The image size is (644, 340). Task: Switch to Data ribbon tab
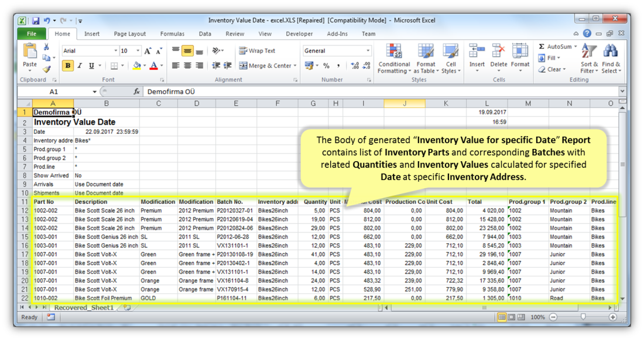coord(205,34)
